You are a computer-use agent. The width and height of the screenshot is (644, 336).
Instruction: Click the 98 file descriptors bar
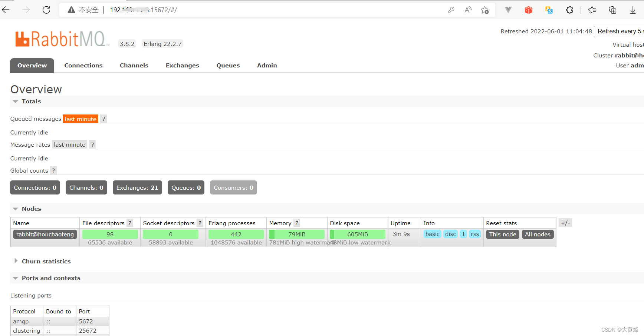click(x=110, y=234)
